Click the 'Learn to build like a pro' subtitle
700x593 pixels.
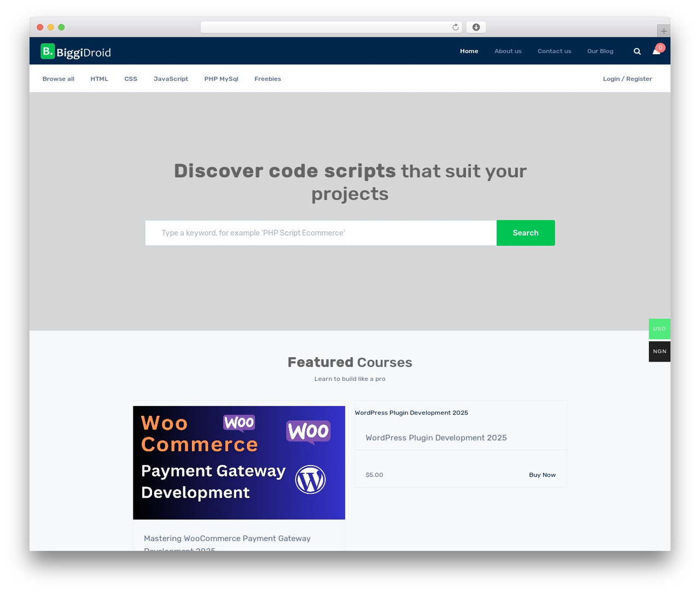click(x=350, y=379)
